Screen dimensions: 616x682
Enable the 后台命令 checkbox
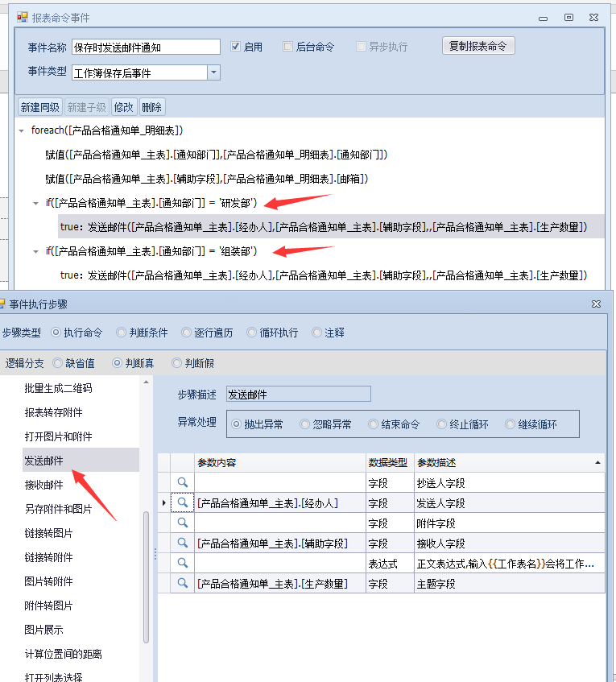click(x=288, y=47)
